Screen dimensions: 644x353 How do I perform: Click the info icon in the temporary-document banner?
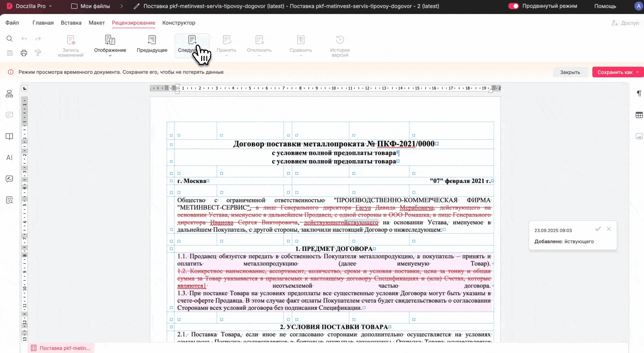pyautogui.click(x=11, y=72)
